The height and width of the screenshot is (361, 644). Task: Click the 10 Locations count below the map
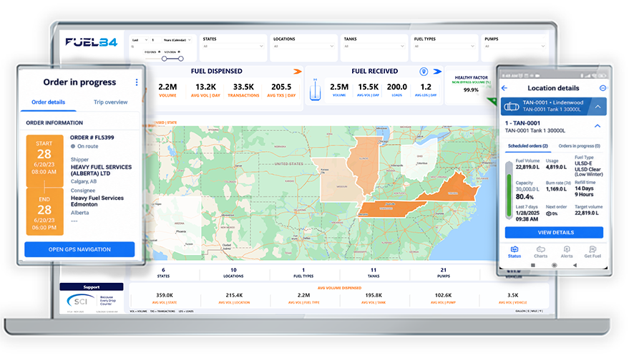[233, 270]
